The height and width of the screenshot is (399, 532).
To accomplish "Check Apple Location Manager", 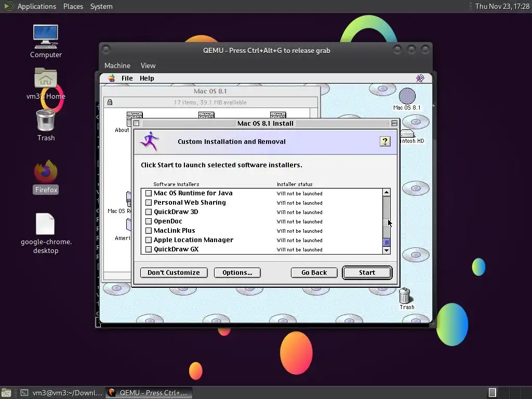I will (x=148, y=240).
